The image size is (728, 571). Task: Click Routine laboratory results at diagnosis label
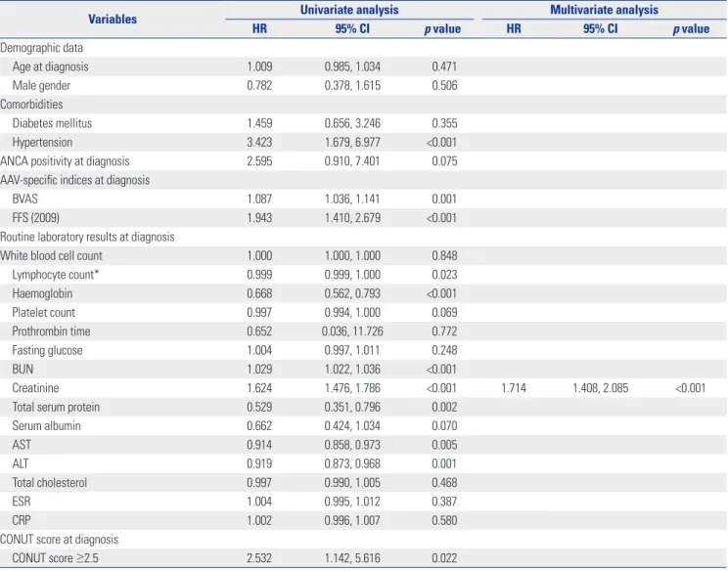(87, 237)
